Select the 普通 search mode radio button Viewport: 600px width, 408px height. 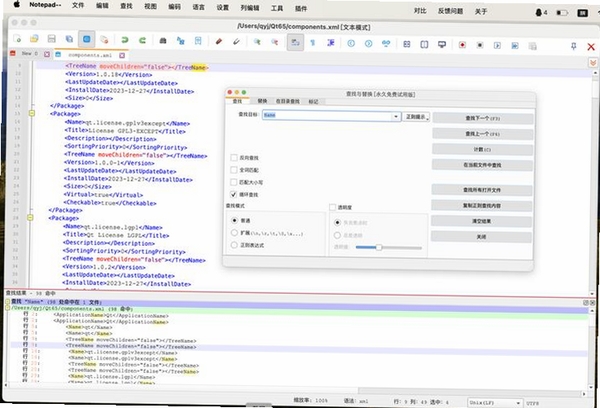[x=235, y=220]
